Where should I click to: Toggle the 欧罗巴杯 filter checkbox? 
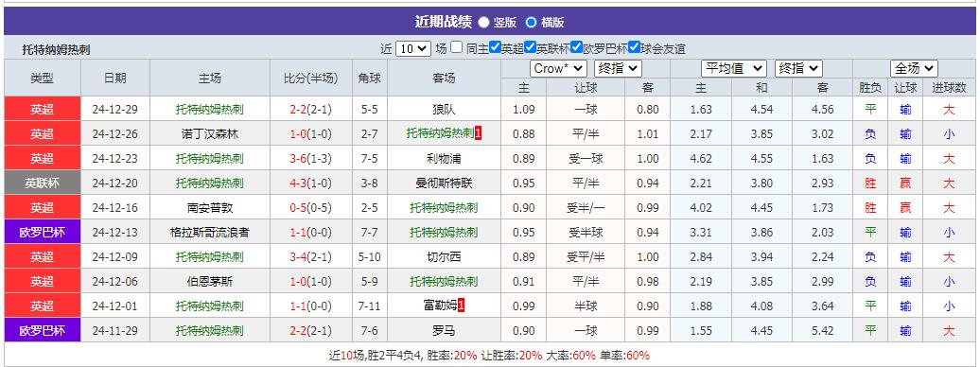(x=577, y=47)
